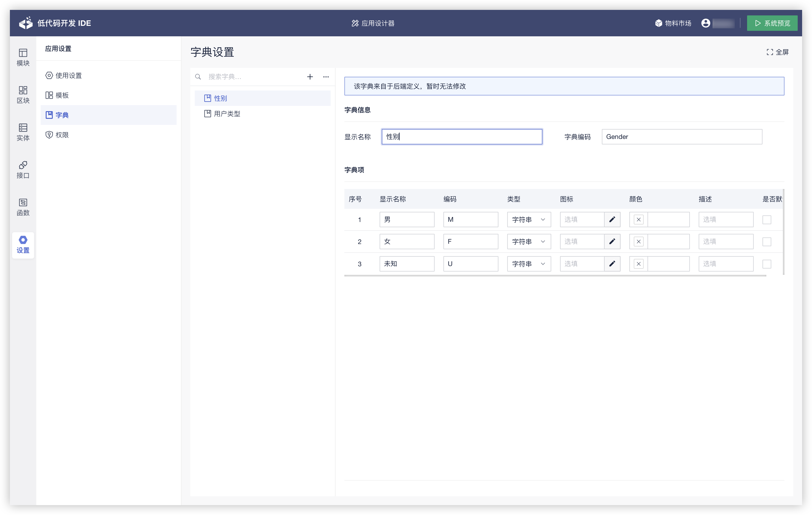Open the 模块 sidebar icon
This screenshot has height=515, width=812.
tap(23, 57)
